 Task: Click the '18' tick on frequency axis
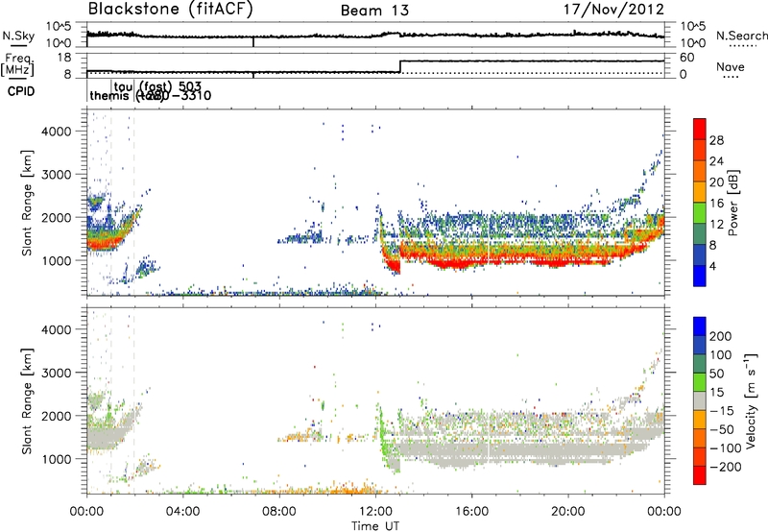click(x=64, y=58)
